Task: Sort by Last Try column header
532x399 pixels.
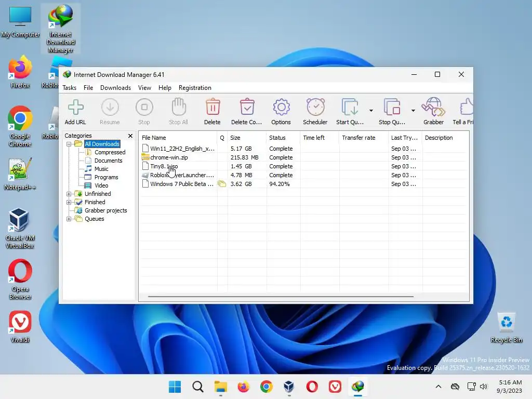Action: pyautogui.click(x=405, y=138)
